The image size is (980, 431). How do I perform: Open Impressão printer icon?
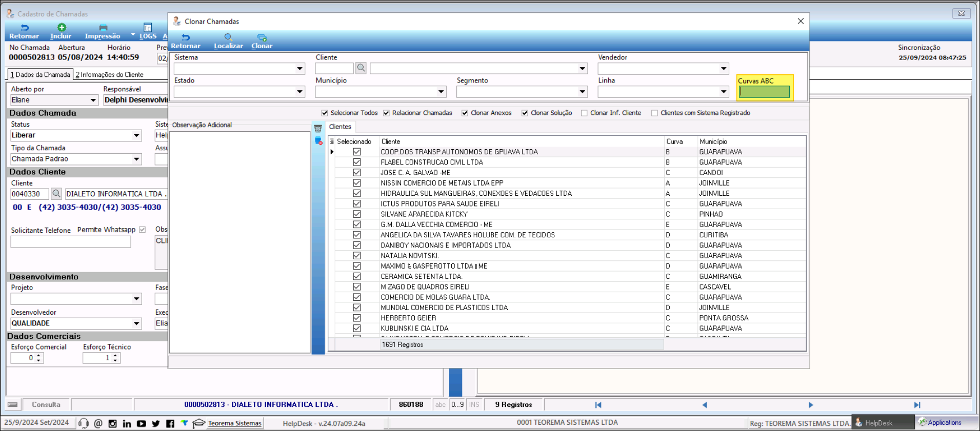coord(103,28)
